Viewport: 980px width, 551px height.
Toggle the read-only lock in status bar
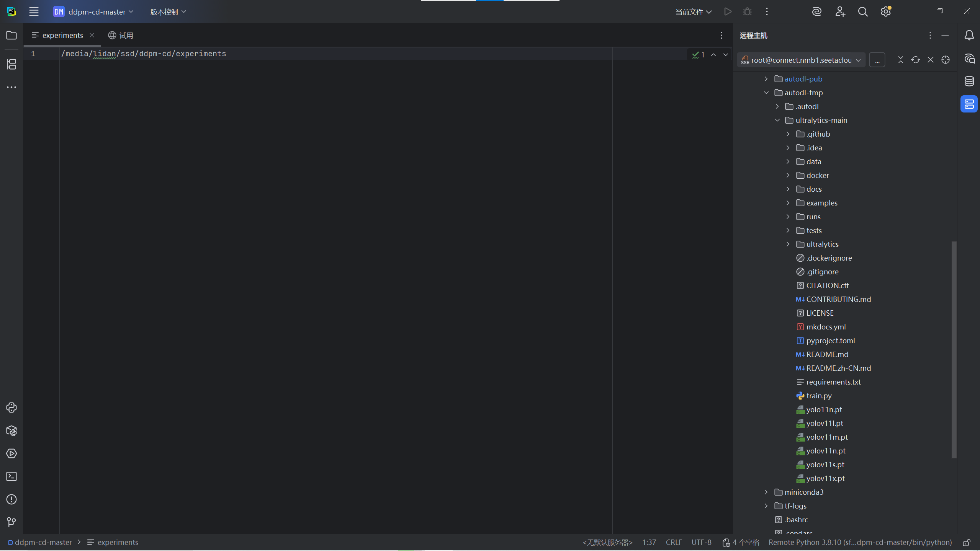tap(967, 543)
